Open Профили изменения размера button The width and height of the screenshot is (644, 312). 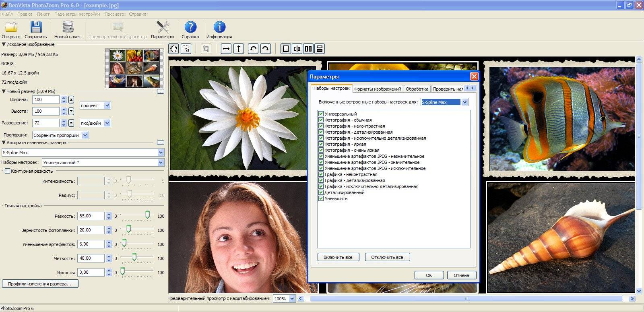click(x=40, y=284)
